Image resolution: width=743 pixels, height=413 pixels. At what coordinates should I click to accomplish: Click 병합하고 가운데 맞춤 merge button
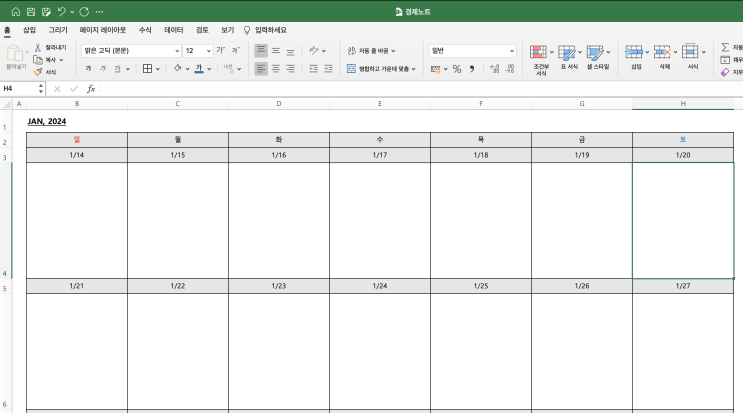pos(381,69)
